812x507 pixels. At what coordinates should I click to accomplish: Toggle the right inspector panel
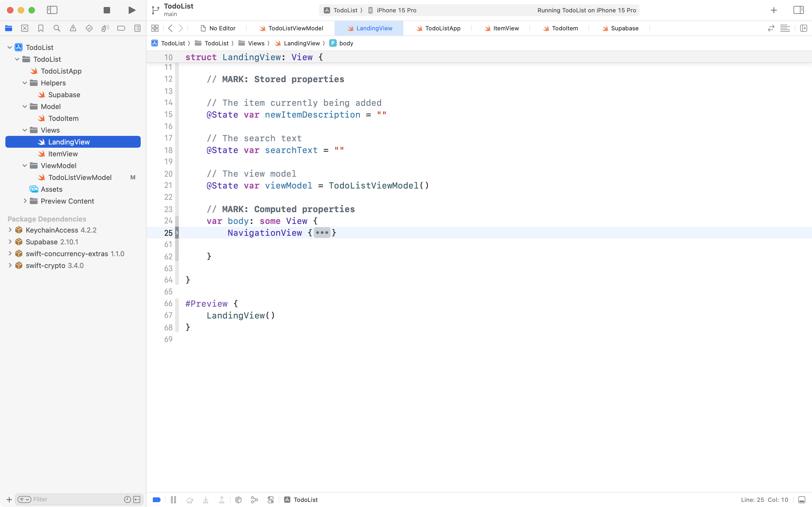pos(799,10)
